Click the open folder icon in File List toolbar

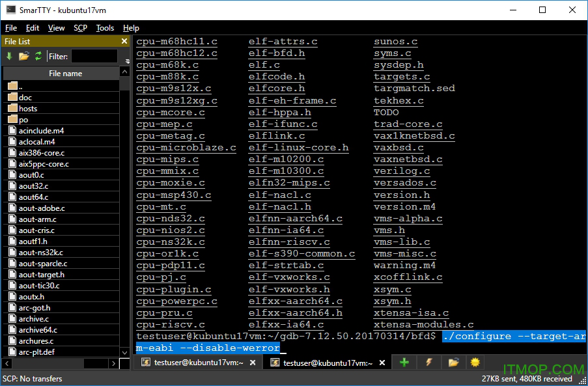pyautogui.click(x=23, y=57)
